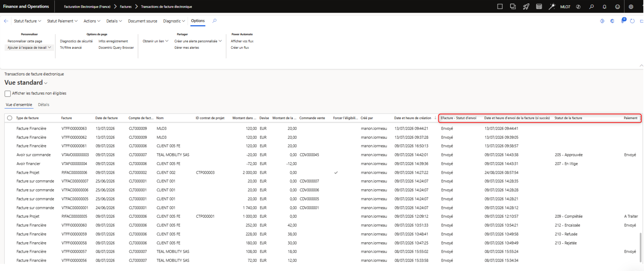The height and width of the screenshot is (271, 644).
Task: Expand the Statut Facture menu
Action: 27,21
